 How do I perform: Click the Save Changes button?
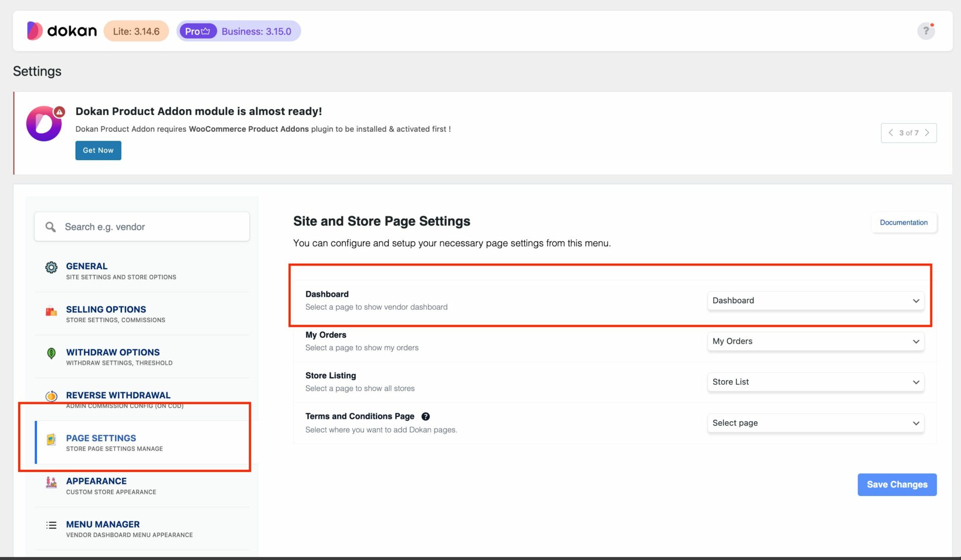pyautogui.click(x=897, y=484)
